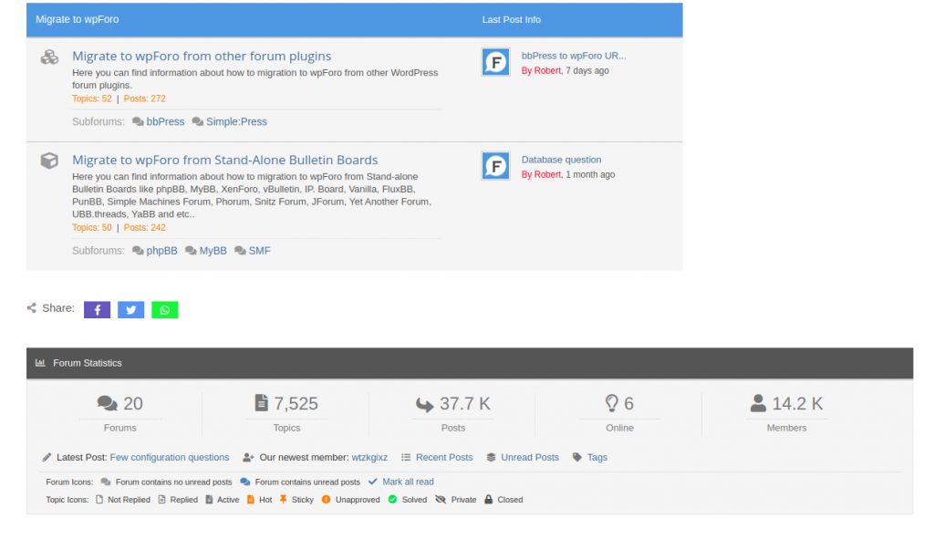Open latest post Few configuration questions

170,458
